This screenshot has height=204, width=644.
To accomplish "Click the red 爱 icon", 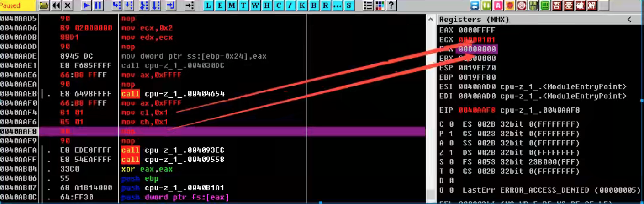I will (x=569, y=6).
